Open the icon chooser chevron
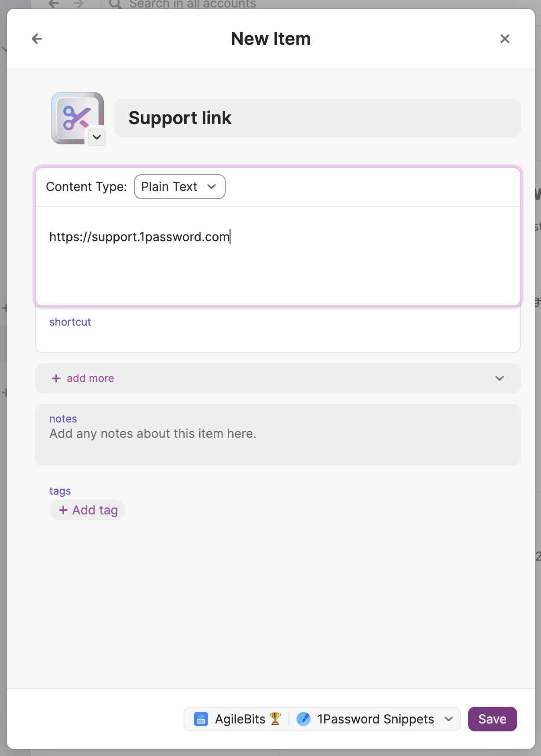541x756 pixels. pyautogui.click(x=97, y=137)
